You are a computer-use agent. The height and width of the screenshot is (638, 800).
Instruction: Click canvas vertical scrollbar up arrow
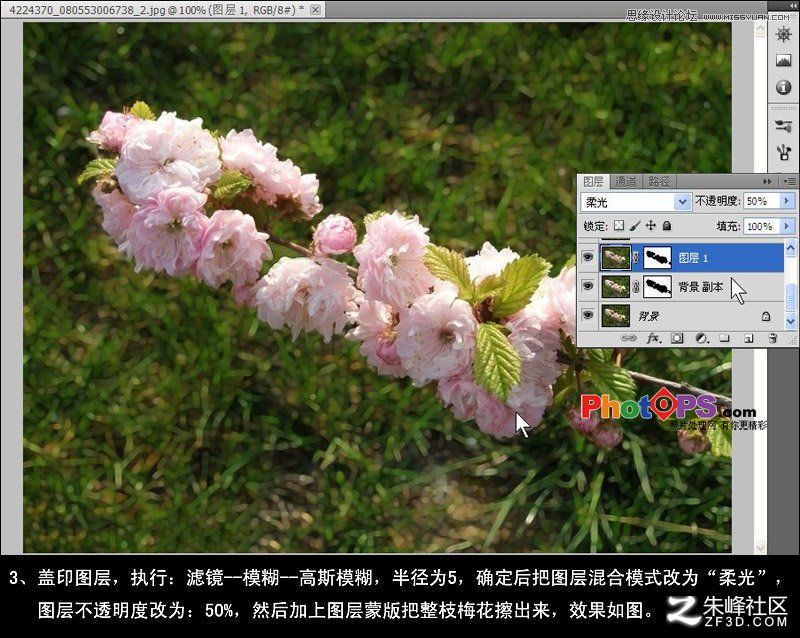click(760, 31)
